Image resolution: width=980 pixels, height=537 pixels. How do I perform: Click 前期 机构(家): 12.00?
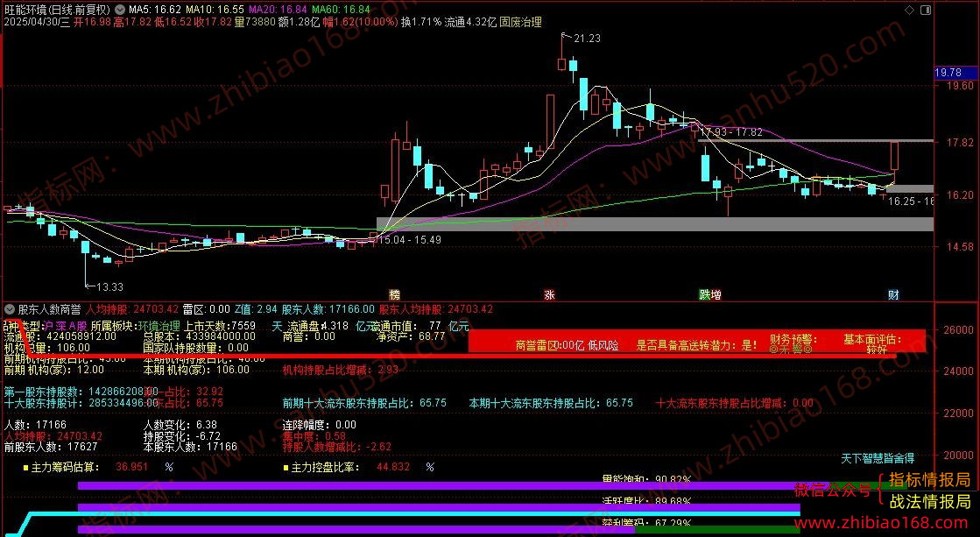click(x=54, y=370)
